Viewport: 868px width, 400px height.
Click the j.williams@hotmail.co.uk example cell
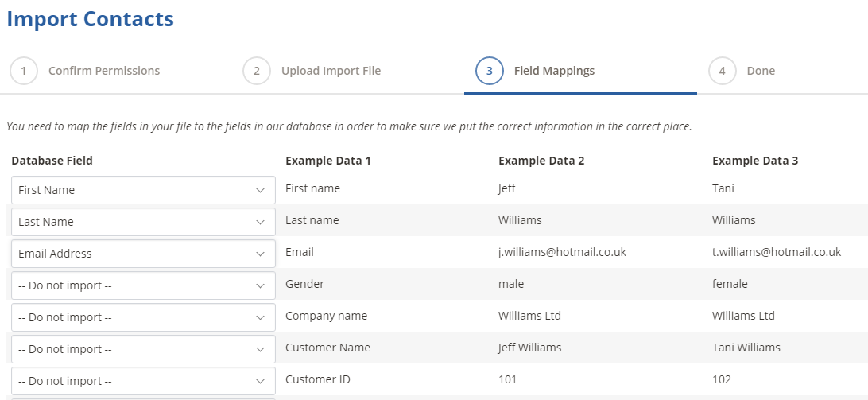563,252
